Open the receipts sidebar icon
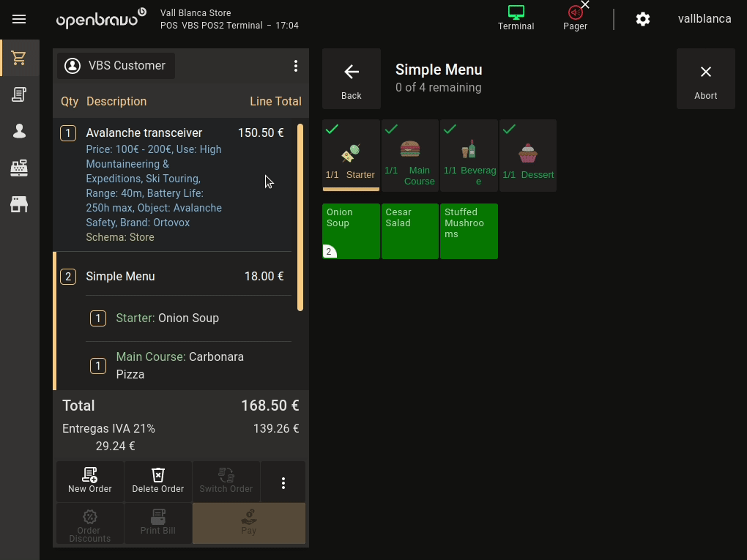 tap(19, 94)
